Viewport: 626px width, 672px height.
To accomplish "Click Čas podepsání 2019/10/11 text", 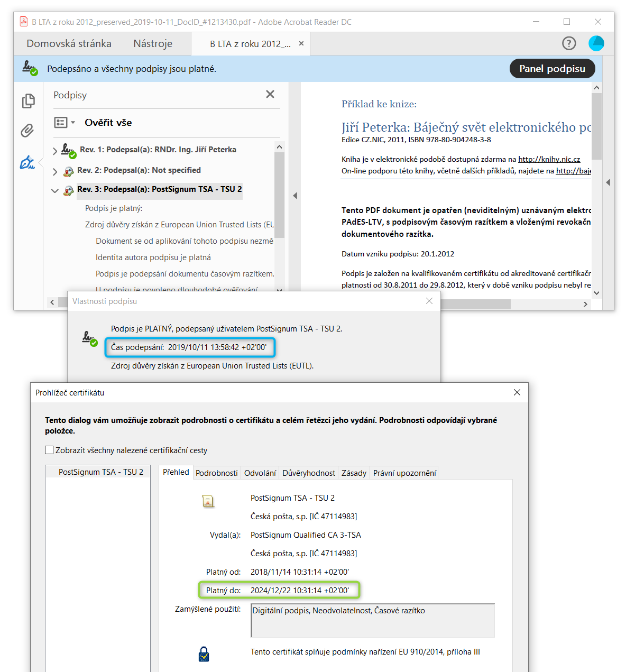I will 189,347.
